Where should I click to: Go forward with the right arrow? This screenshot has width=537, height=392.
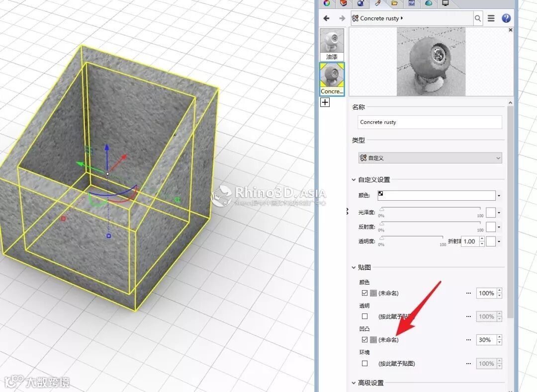pos(342,18)
